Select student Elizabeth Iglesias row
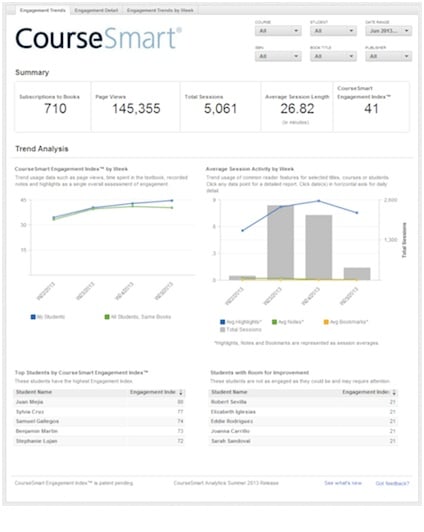The height and width of the screenshot is (532, 424). (303, 412)
